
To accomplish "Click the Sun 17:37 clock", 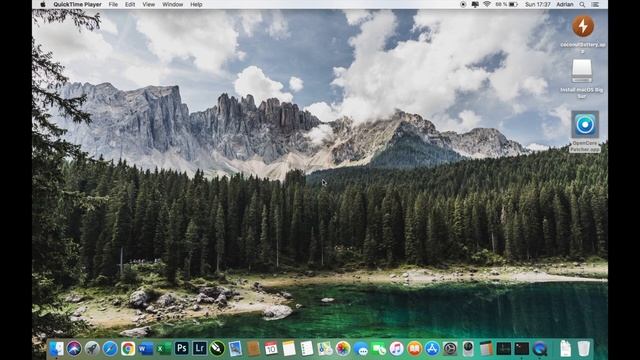I will point(538,4).
